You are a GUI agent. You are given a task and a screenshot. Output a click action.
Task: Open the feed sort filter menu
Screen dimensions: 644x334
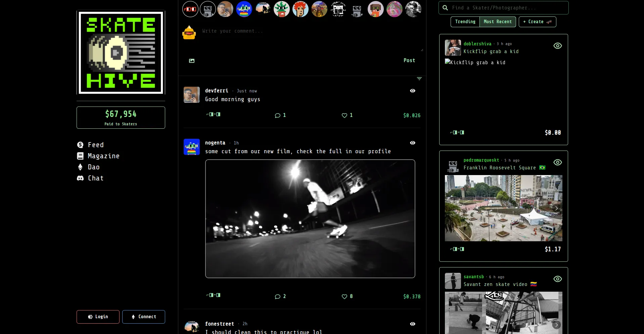[419, 79]
